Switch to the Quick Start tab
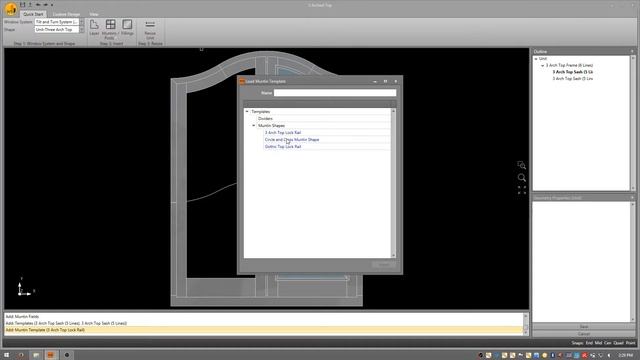The height and width of the screenshot is (360, 640). click(33, 14)
